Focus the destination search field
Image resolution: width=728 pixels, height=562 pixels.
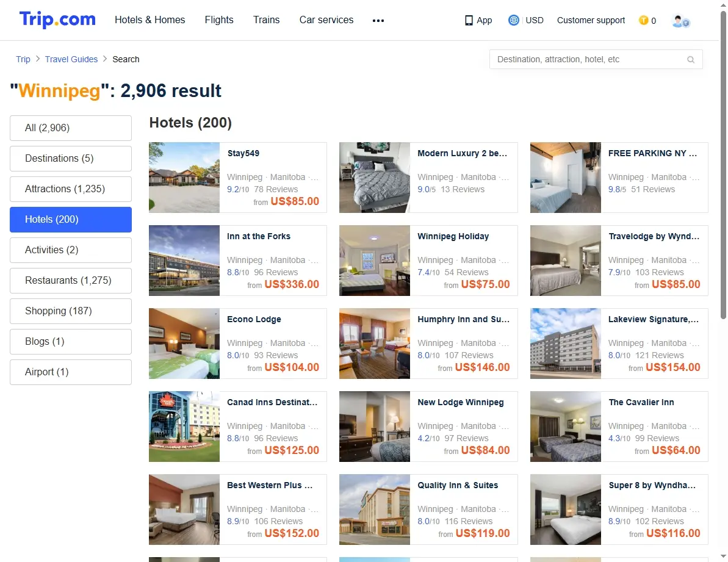596,59
